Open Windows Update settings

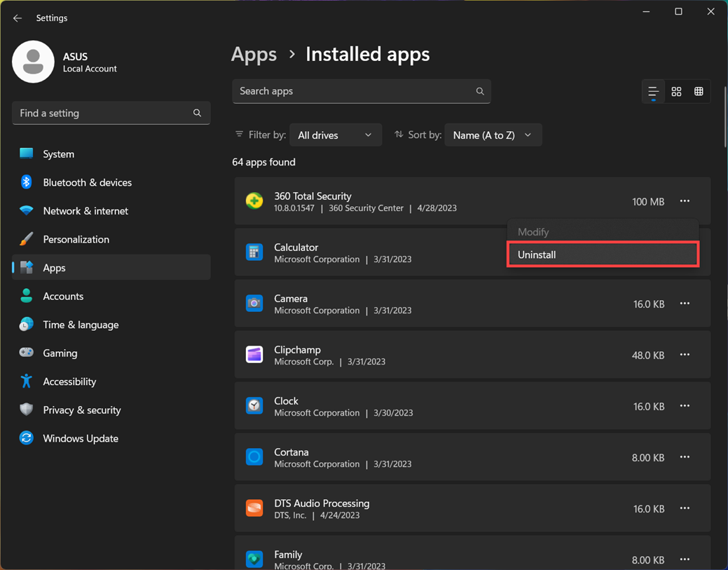click(x=111, y=438)
